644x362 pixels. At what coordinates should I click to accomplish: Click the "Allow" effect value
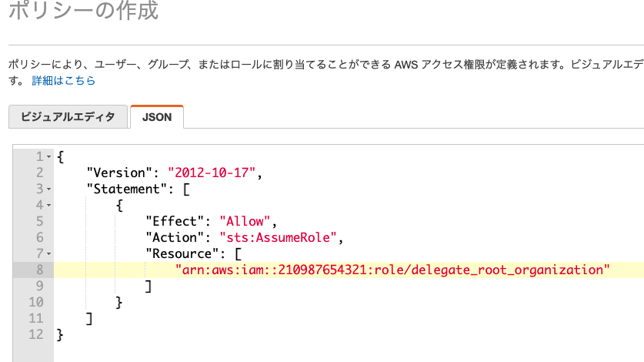pos(245,221)
